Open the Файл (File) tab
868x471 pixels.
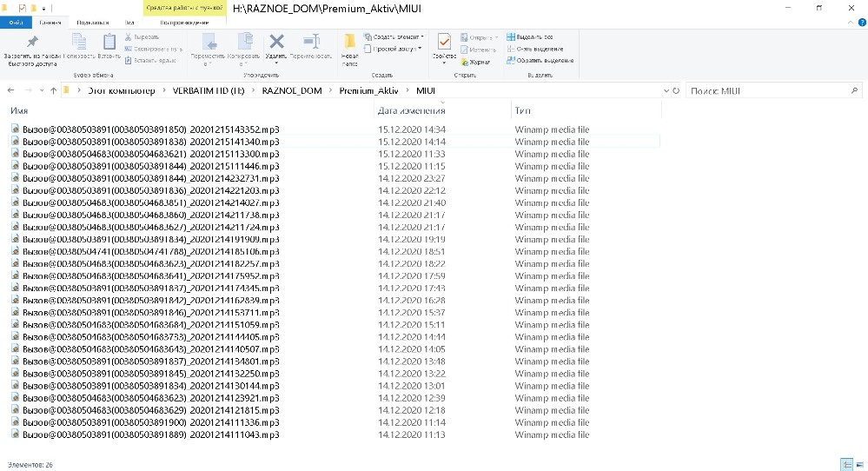coord(16,23)
